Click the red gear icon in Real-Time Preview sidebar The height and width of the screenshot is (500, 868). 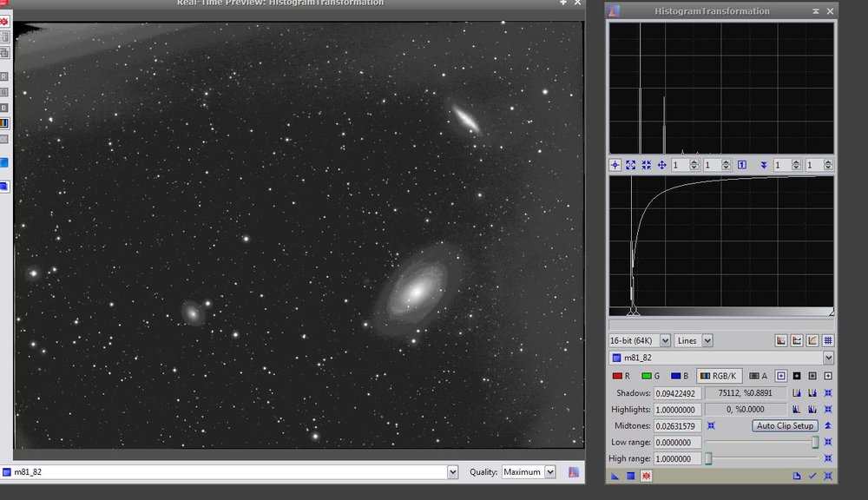4,22
